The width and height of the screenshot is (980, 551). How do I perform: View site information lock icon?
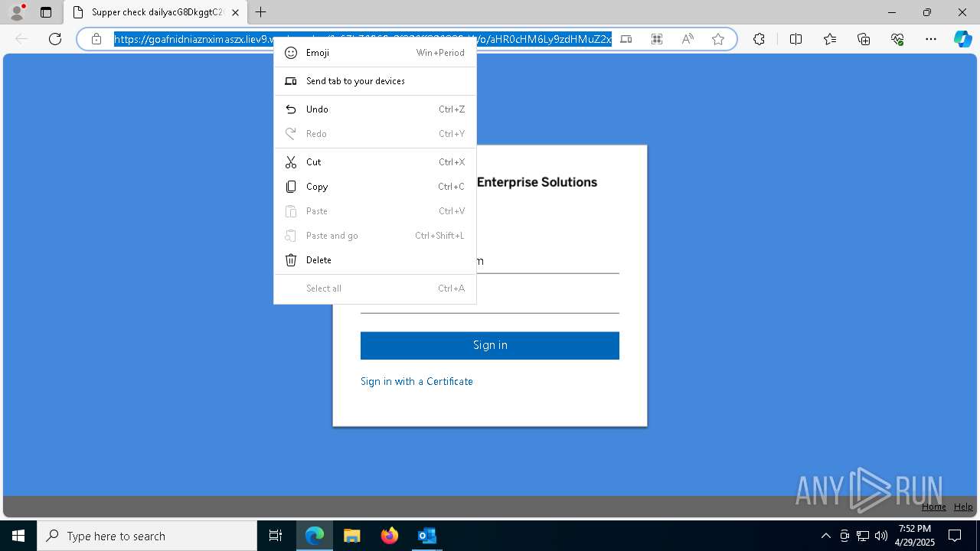tap(96, 39)
